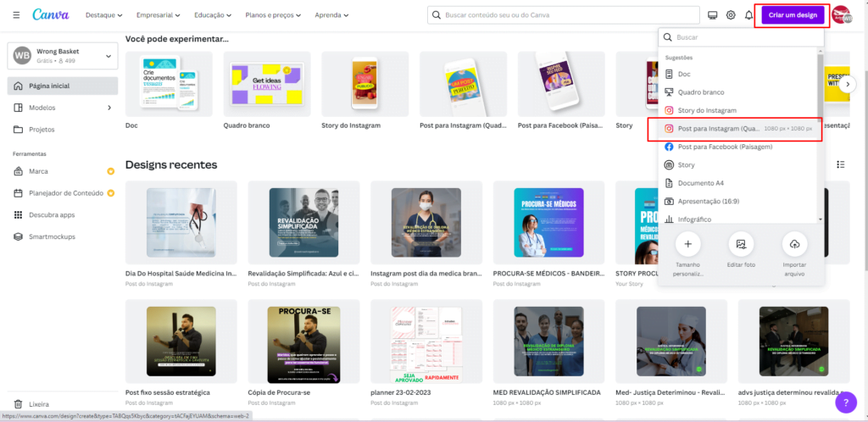The image size is (868, 422).
Task: Click the Canva logo
Action: [x=51, y=15]
